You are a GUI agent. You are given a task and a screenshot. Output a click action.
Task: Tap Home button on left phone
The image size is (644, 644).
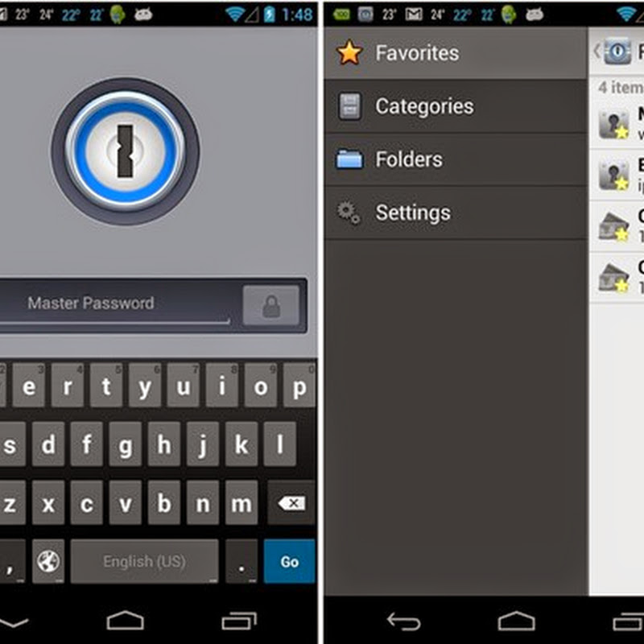tap(126, 620)
